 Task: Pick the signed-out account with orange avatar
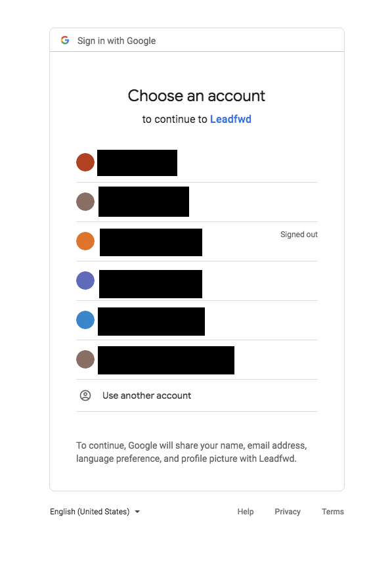[197, 242]
